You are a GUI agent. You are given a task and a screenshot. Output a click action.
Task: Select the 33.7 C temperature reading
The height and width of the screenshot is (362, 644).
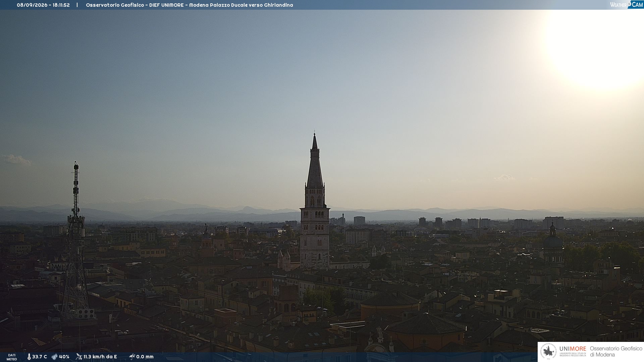[40, 357]
